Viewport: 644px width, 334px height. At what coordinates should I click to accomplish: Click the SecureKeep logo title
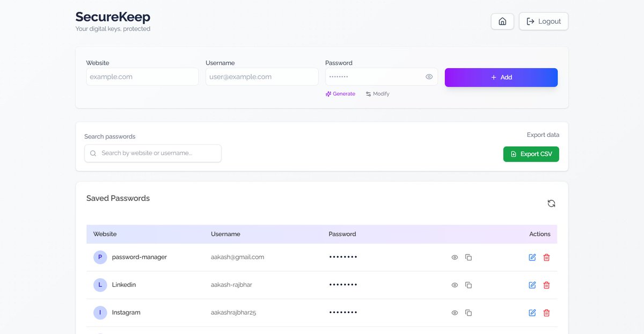[x=113, y=17]
